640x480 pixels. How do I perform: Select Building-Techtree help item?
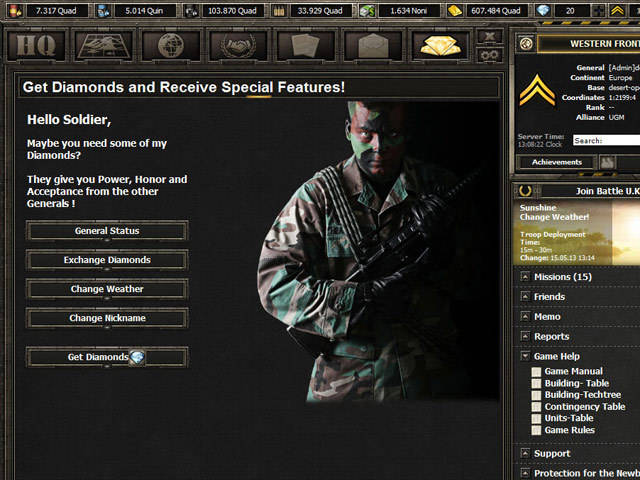coord(582,395)
